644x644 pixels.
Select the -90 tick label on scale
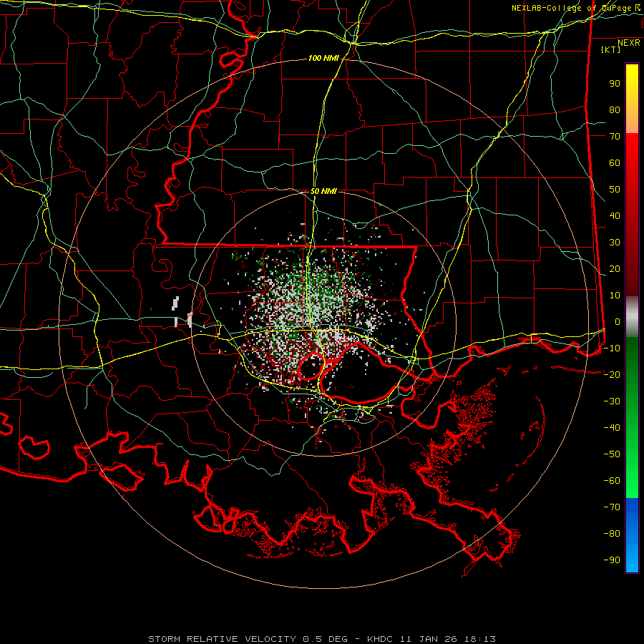click(x=612, y=560)
